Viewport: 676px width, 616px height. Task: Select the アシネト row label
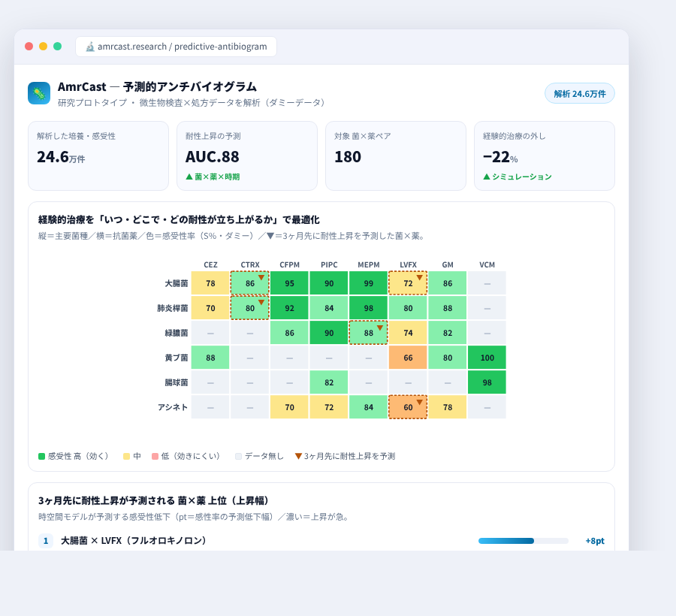click(x=173, y=407)
